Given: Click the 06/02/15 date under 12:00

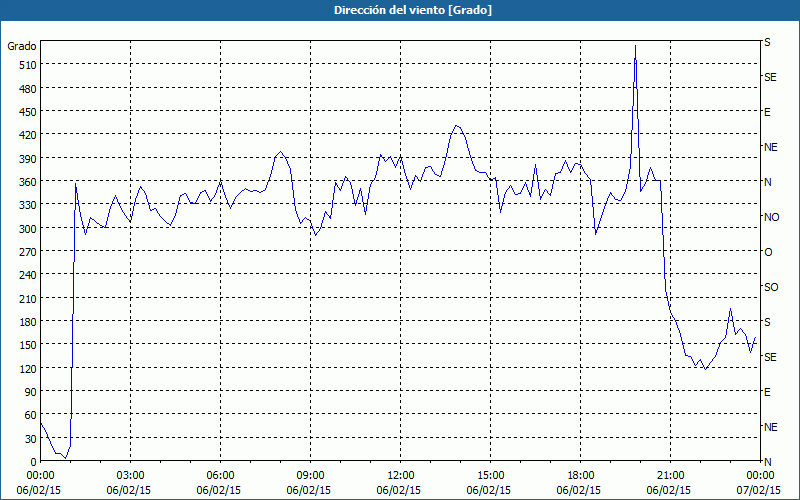Looking at the screenshot, I should tap(399, 490).
